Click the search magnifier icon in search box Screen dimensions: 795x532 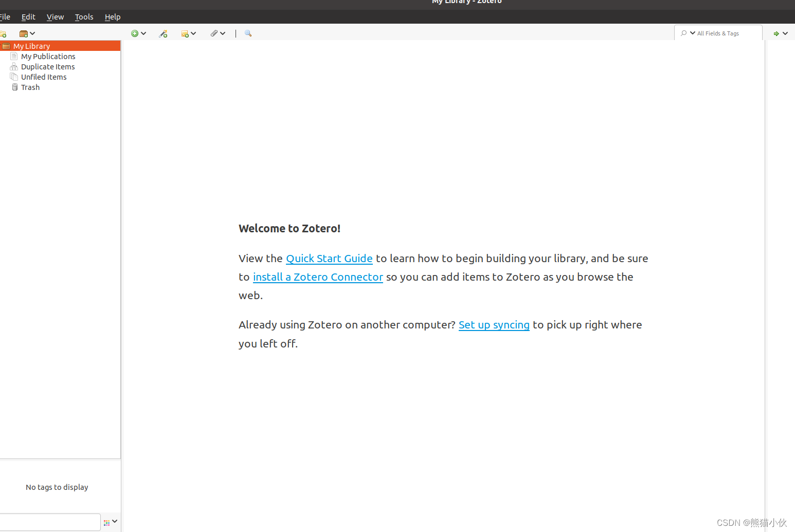pyautogui.click(x=684, y=33)
